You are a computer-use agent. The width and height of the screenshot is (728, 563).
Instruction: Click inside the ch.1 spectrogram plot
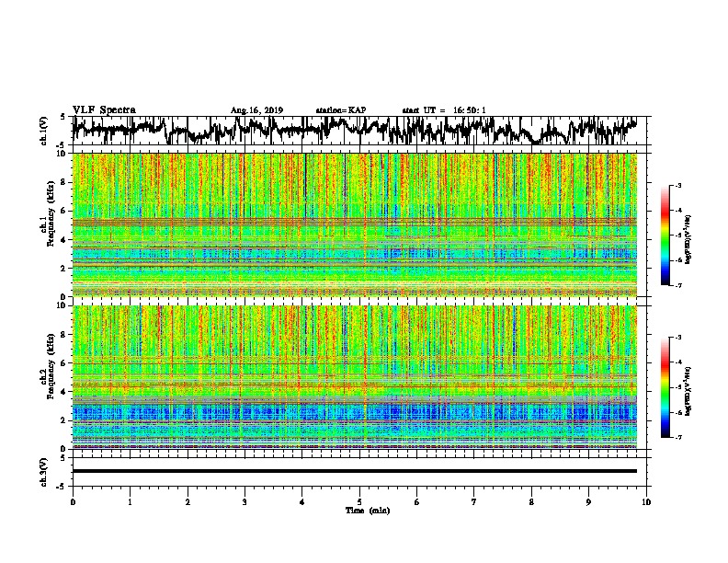tap(355, 224)
